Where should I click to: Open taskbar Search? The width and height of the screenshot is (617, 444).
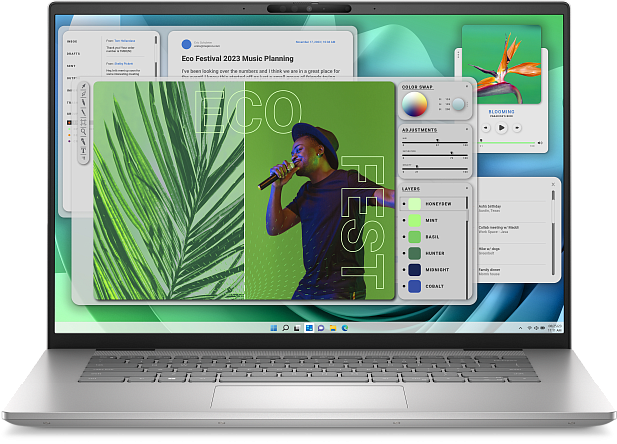pyautogui.click(x=286, y=328)
